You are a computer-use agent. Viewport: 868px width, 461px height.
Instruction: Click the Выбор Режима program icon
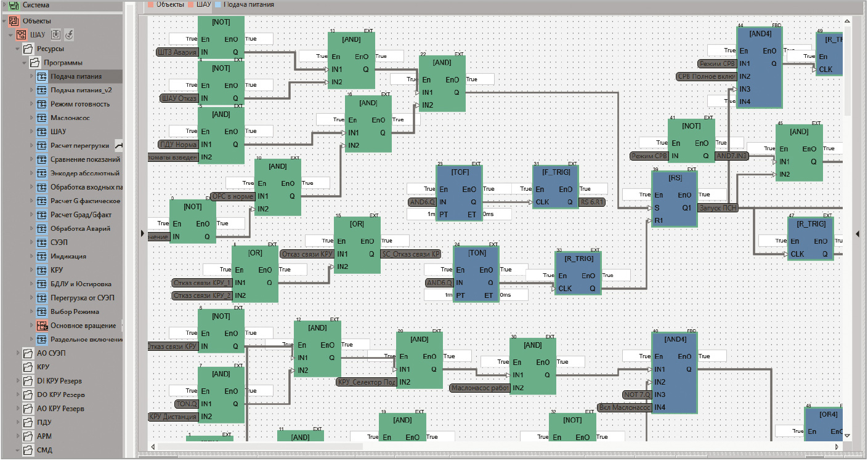pyautogui.click(x=42, y=312)
